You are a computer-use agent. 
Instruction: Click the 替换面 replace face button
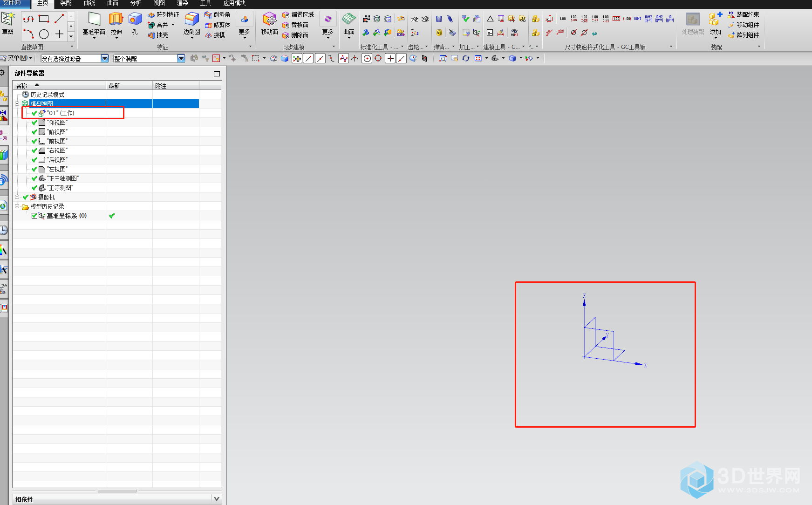[x=295, y=25]
